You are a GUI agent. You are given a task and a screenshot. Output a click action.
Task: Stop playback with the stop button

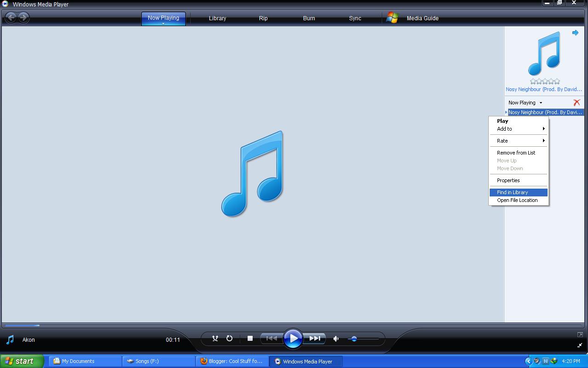(x=250, y=339)
